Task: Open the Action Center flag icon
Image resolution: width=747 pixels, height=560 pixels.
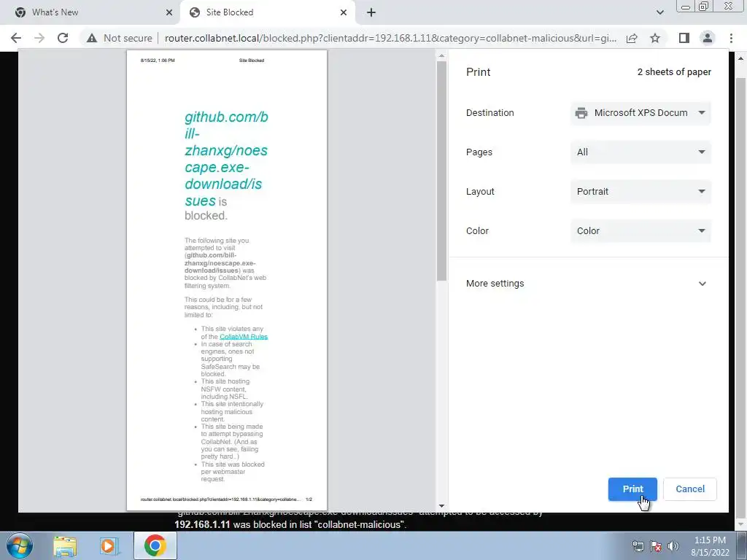Action: [x=656, y=546]
